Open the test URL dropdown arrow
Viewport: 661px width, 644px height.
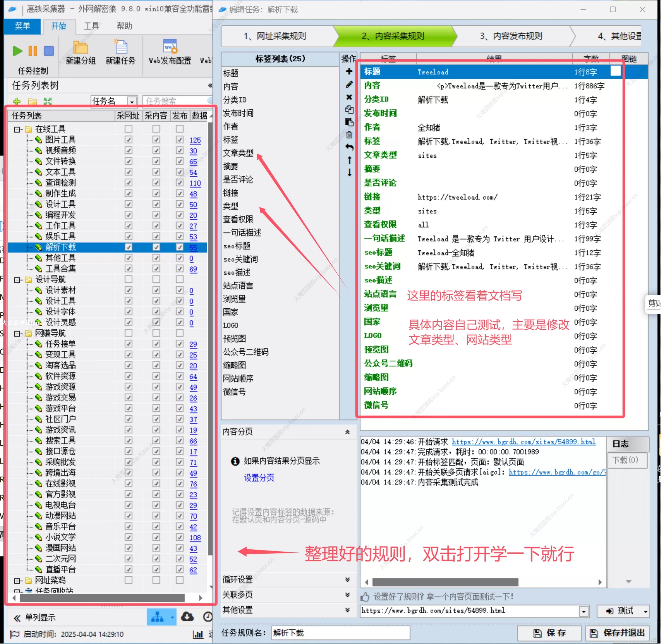point(583,611)
